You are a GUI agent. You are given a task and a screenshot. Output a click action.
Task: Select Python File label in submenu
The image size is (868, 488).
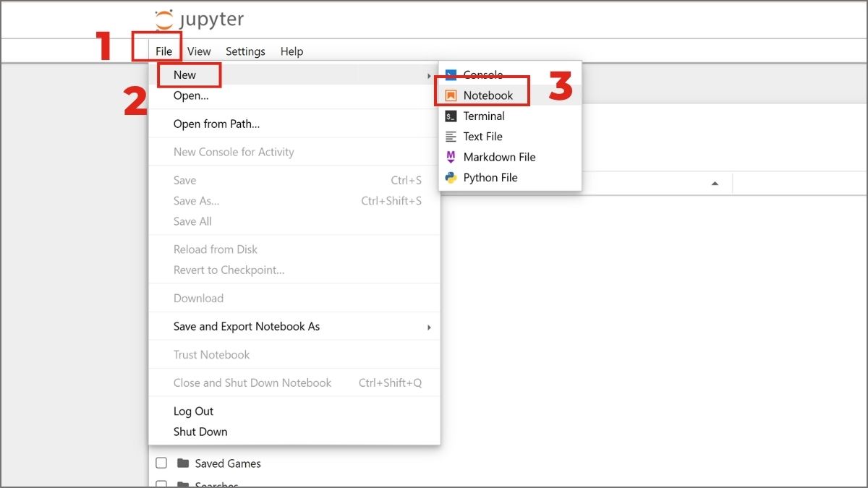(490, 177)
